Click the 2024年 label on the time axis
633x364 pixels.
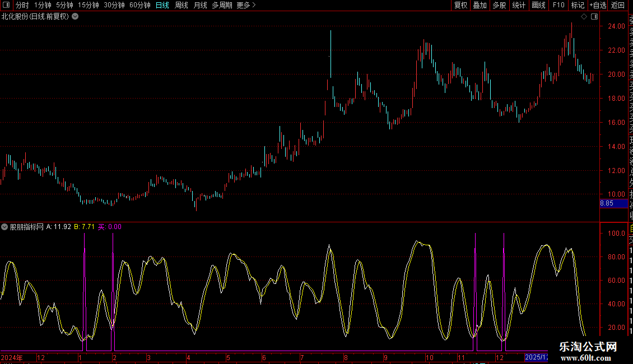[x=12, y=357]
